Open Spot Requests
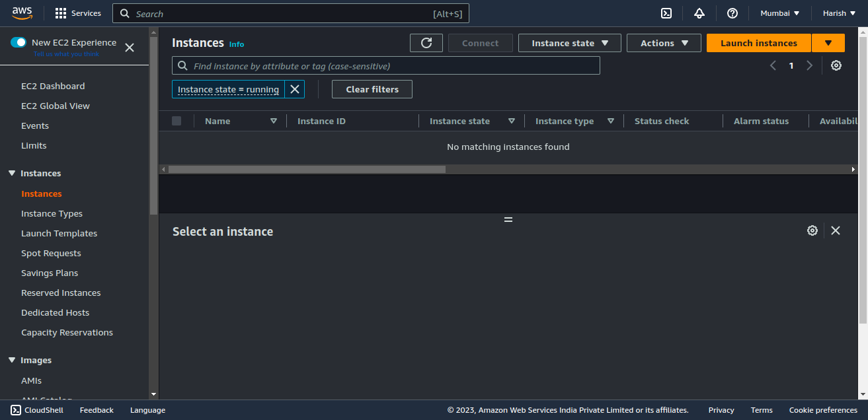This screenshot has width=868, height=420. coord(51,253)
